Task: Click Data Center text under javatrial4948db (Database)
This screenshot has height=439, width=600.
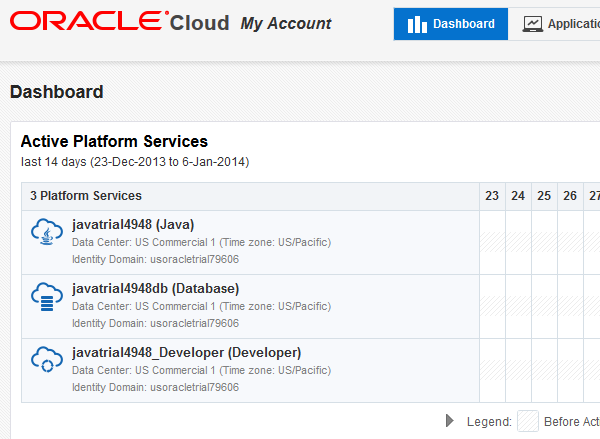Action: (201, 306)
